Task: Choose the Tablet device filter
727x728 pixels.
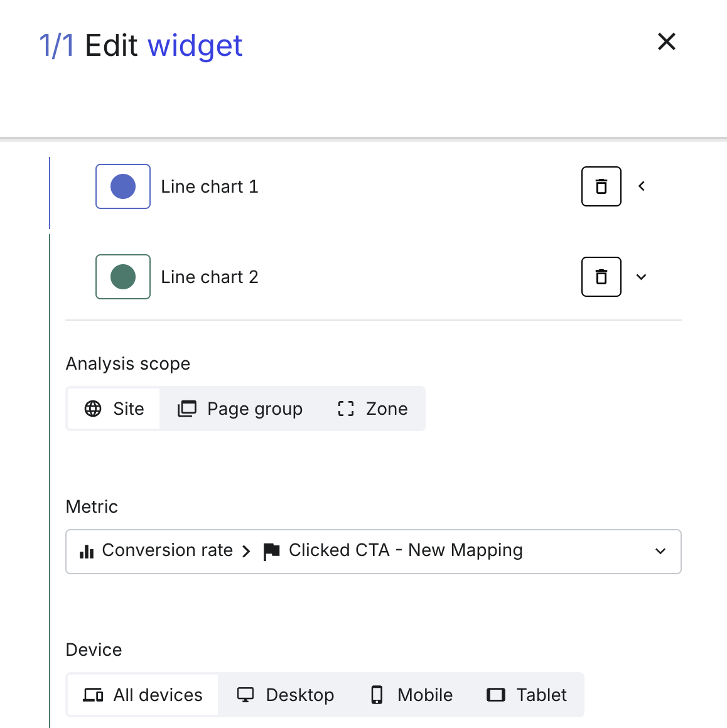Action: [526, 695]
